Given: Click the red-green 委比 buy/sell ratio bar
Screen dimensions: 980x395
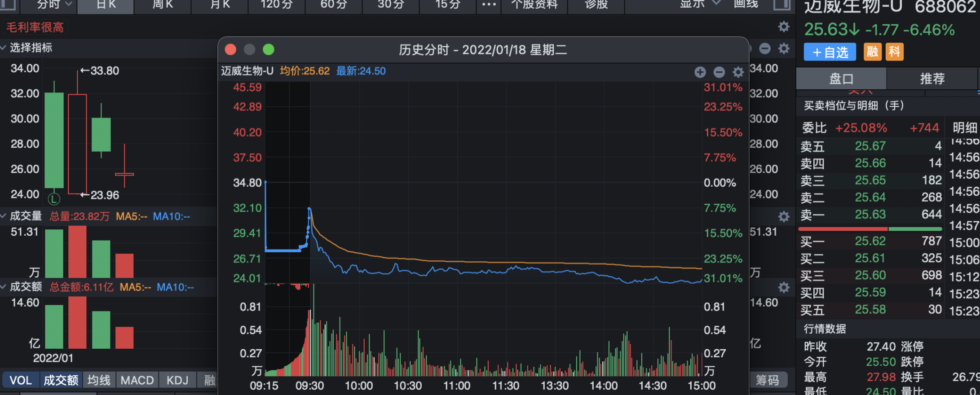Looking at the screenshot, I should tap(870, 229).
